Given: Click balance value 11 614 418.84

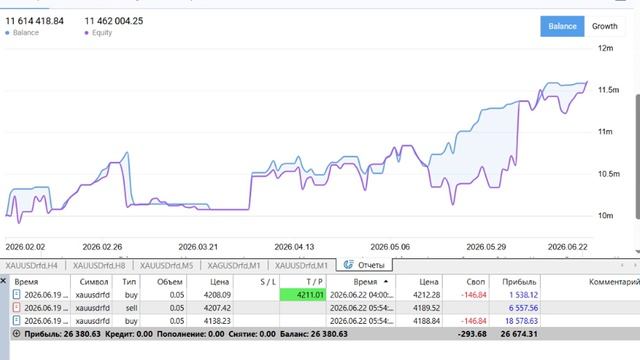Looking at the screenshot, I should (34, 21).
